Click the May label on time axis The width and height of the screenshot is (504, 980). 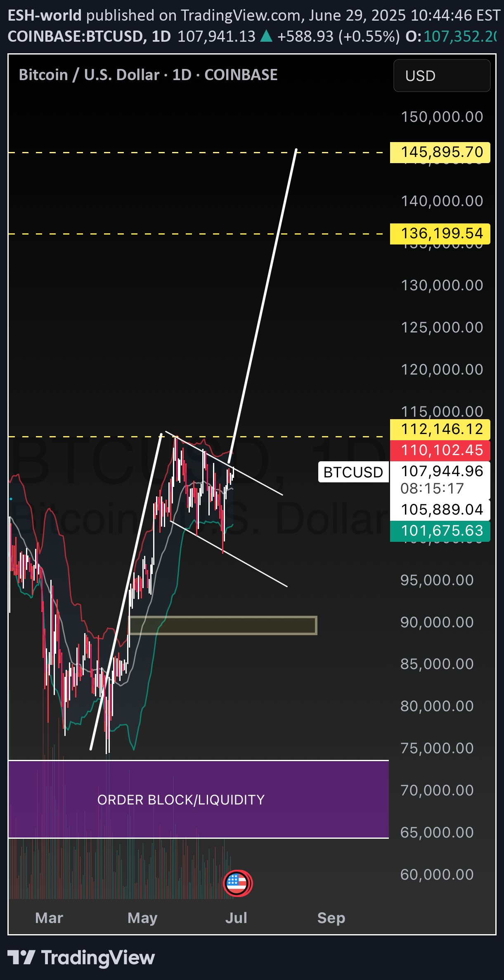142,918
